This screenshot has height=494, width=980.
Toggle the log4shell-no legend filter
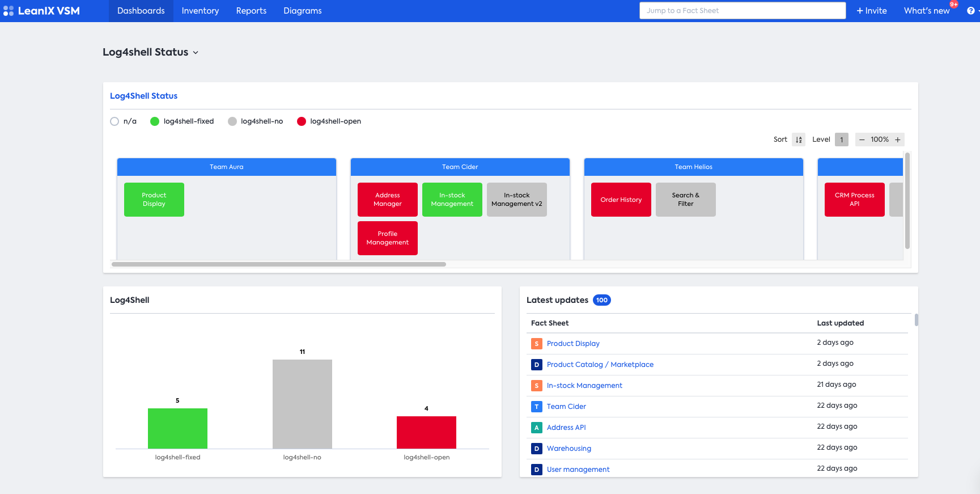click(x=256, y=121)
